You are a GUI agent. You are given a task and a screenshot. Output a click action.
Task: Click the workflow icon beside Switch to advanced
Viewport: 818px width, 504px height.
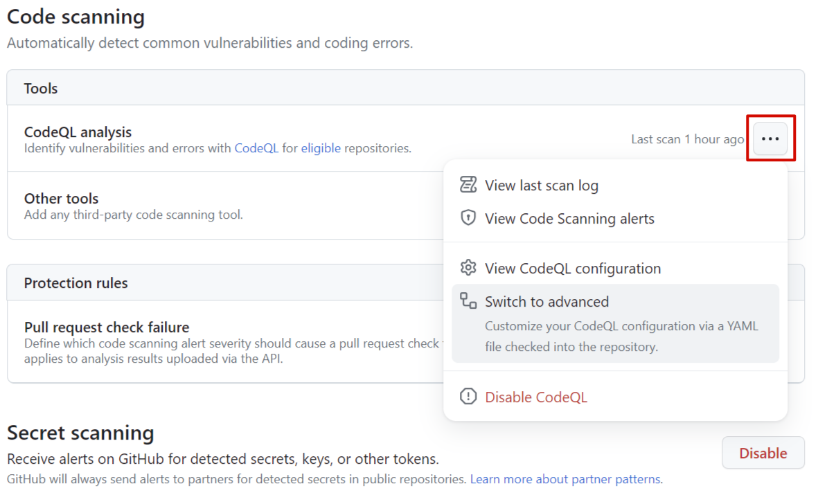[469, 300]
